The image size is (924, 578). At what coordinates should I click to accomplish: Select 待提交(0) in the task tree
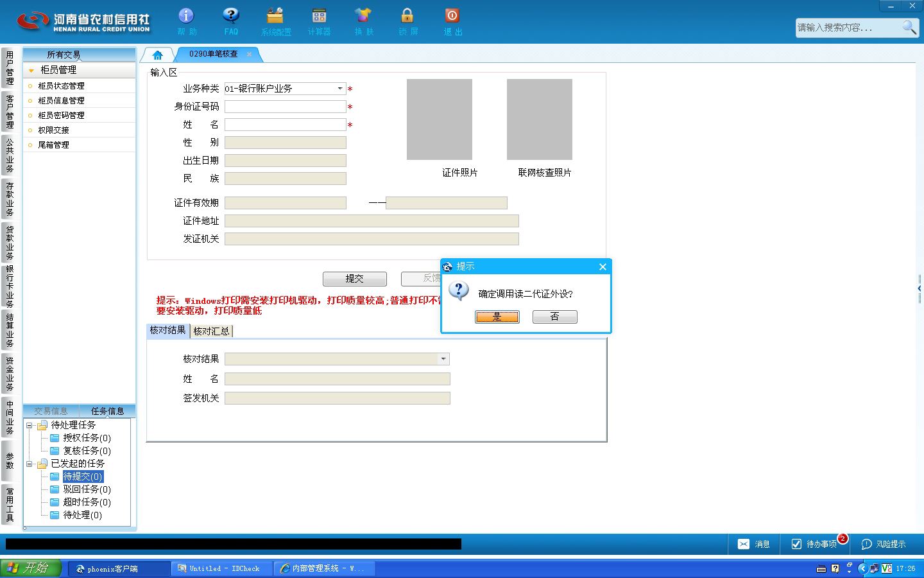coord(83,477)
